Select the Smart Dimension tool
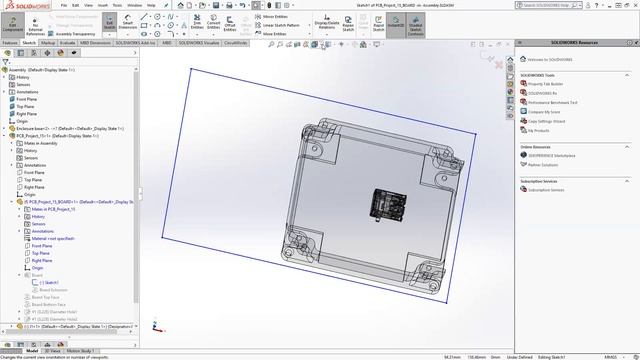640x360 pixels. point(127,22)
